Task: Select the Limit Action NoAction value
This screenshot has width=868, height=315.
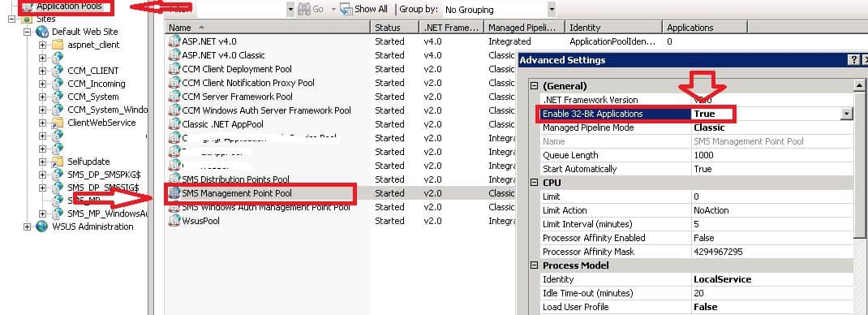Action: tap(711, 210)
